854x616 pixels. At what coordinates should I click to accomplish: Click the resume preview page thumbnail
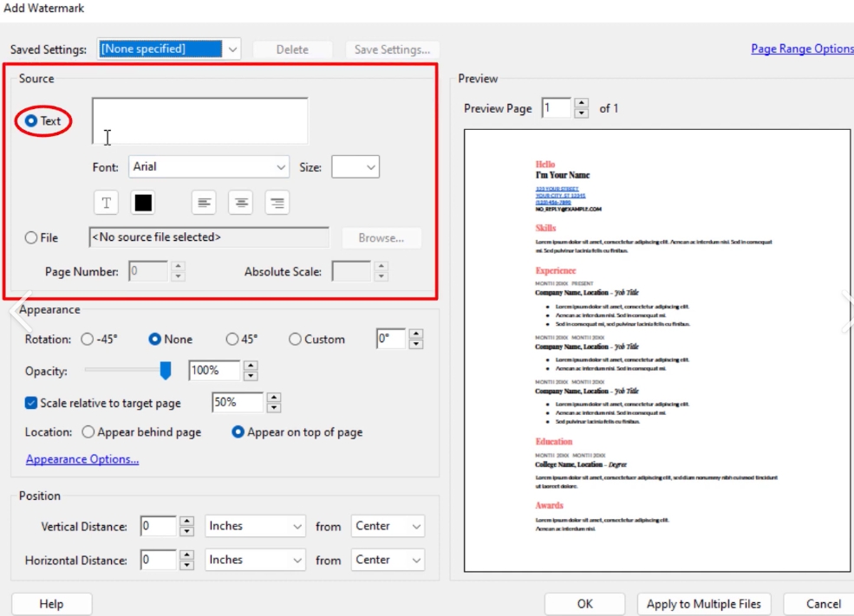(657, 350)
